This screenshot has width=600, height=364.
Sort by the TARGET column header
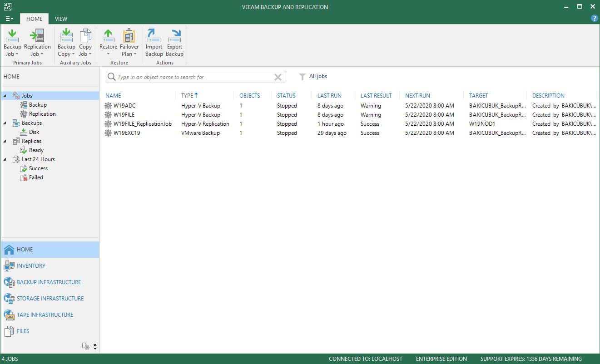pos(479,96)
